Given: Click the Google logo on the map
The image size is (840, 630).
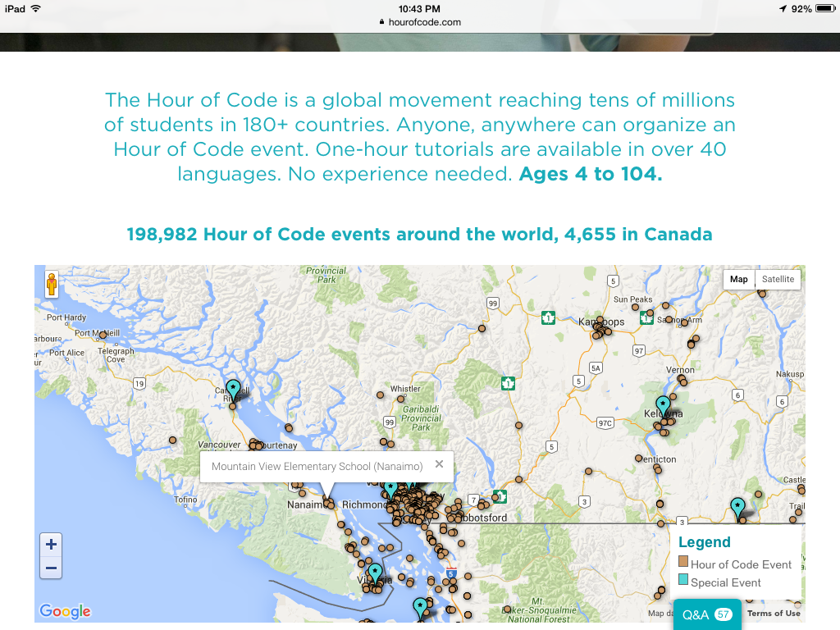Looking at the screenshot, I should [x=65, y=611].
